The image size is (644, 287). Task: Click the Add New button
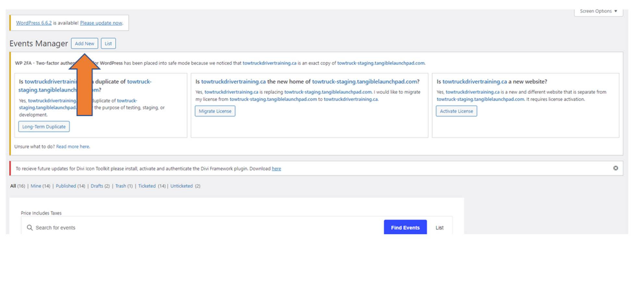(84, 44)
